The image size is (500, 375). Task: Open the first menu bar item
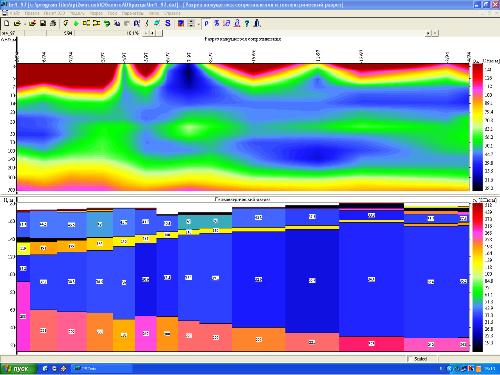coord(14,13)
